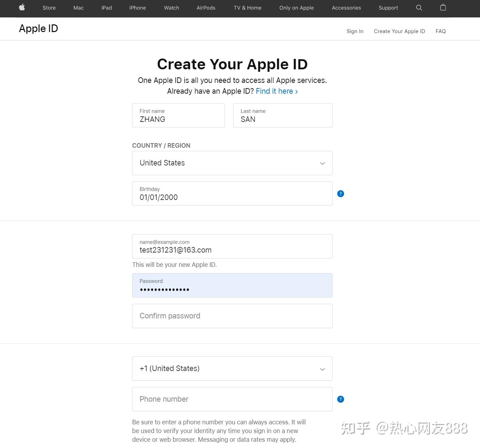Open the FAQ page
The width and height of the screenshot is (480, 448).
click(440, 31)
